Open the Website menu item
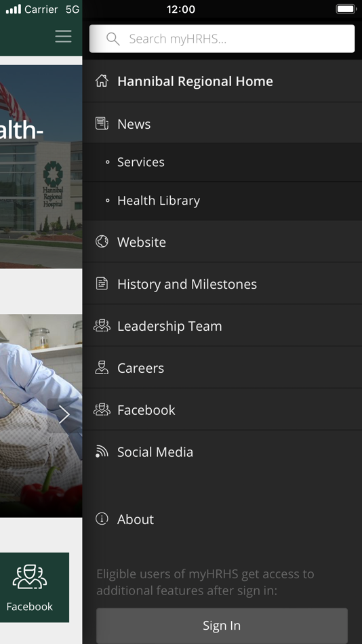Viewport: 362px width, 644px height. tap(222, 241)
